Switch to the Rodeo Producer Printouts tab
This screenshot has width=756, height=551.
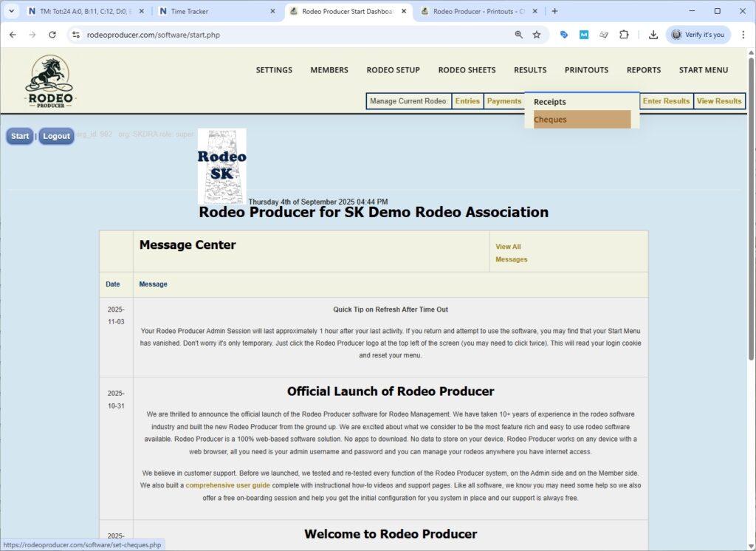[478, 11]
